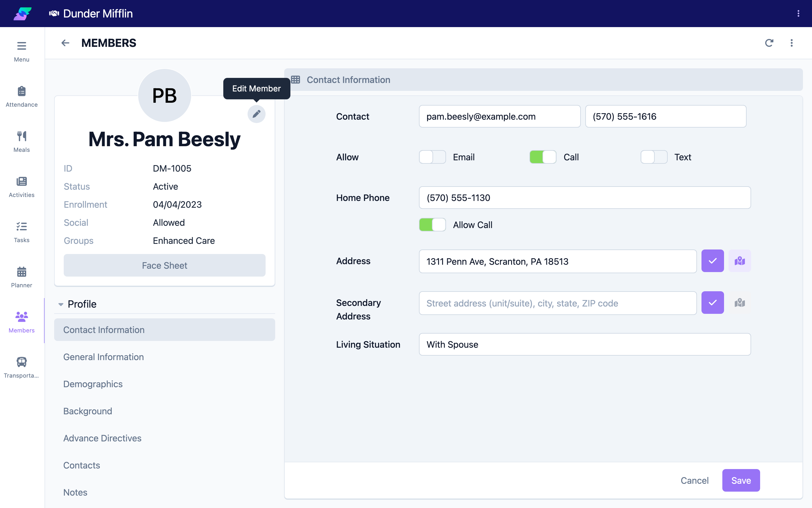Go to Attendance in the sidebar

(x=21, y=97)
